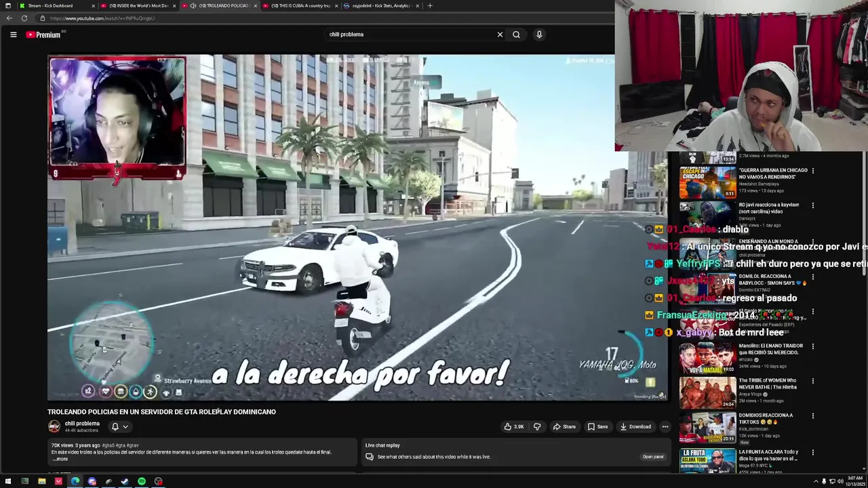
Task: Open options menu for Manolito EL ENANO TRAIDOR video
Action: coord(812,346)
